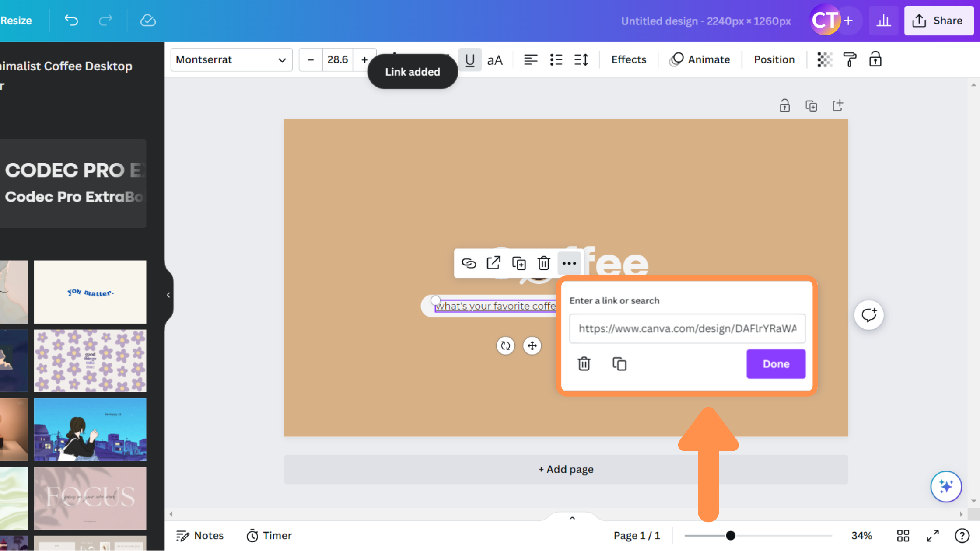Click the add comment bubble icon
980x551 pixels.
(869, 315)
